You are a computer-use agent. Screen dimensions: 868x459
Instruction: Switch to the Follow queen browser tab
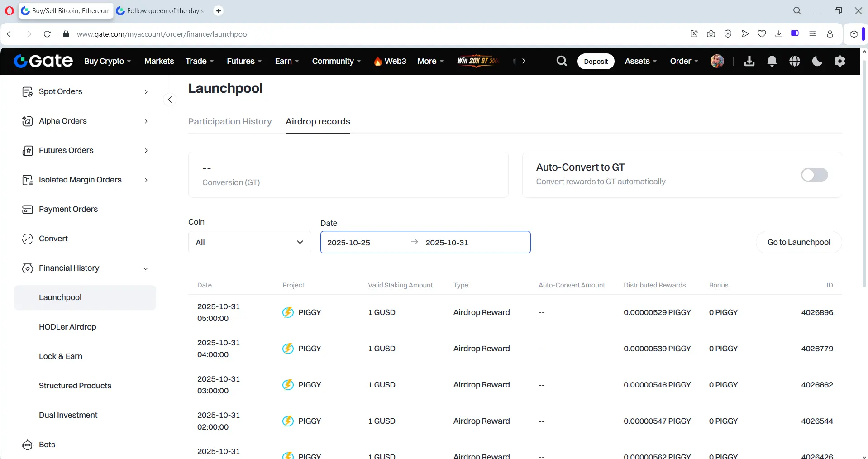tap(161, 10)
